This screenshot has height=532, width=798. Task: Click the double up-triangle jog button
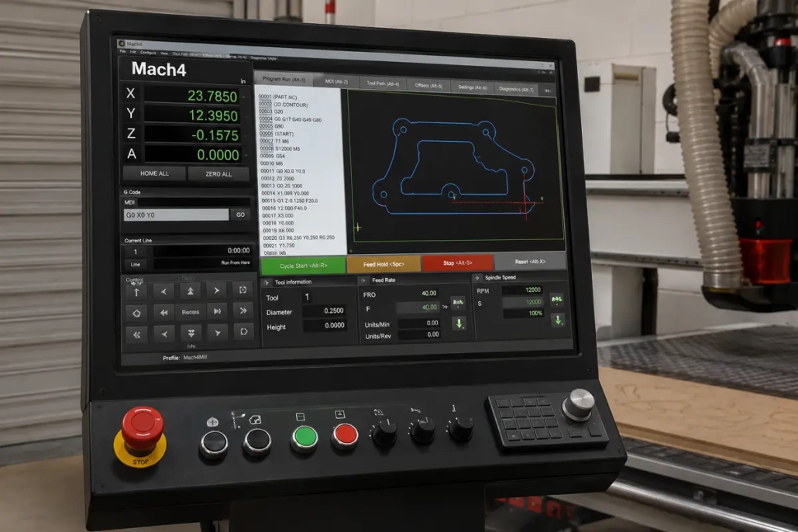[x=191, y=291]
